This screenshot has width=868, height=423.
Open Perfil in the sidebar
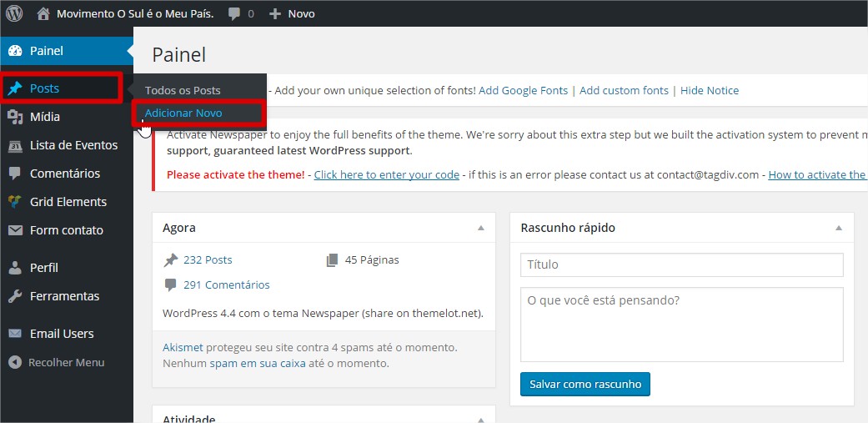44,268
